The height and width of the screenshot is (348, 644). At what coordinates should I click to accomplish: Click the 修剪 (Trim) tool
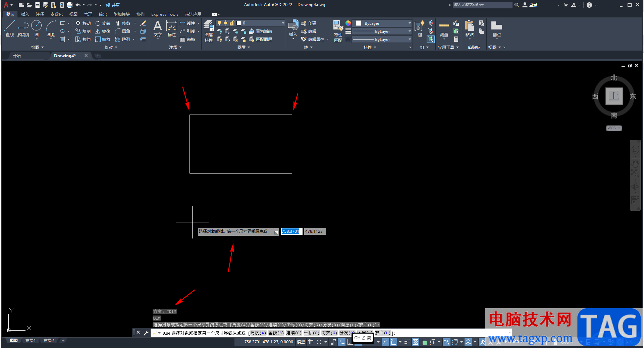point(123,23)
